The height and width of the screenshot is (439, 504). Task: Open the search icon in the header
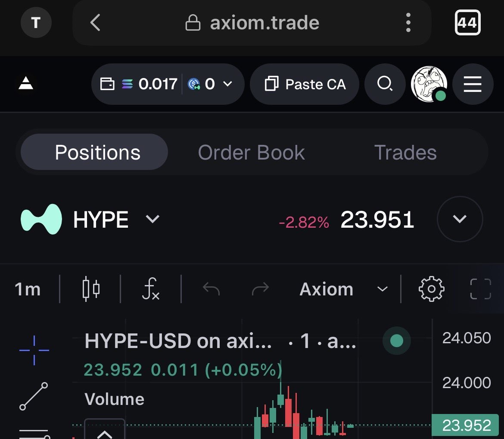pyautogui.click(x=385, y=84)
